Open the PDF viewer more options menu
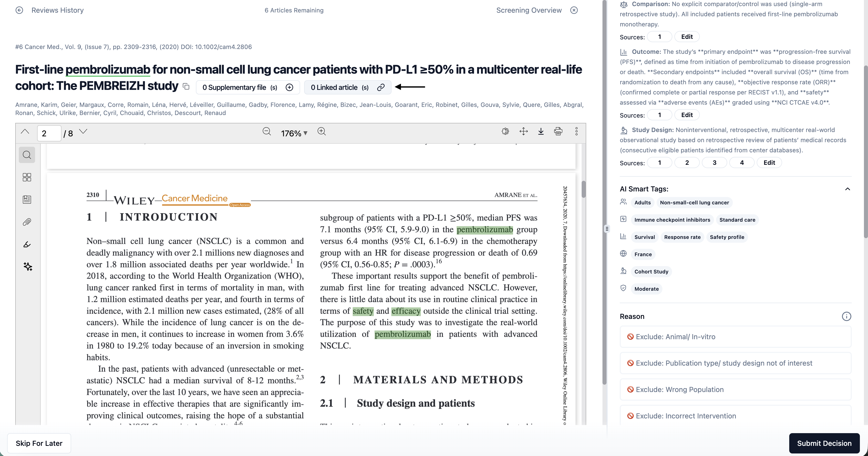Image resolution: width=868 pixels, height=456 pixels. tap(576, 132)
